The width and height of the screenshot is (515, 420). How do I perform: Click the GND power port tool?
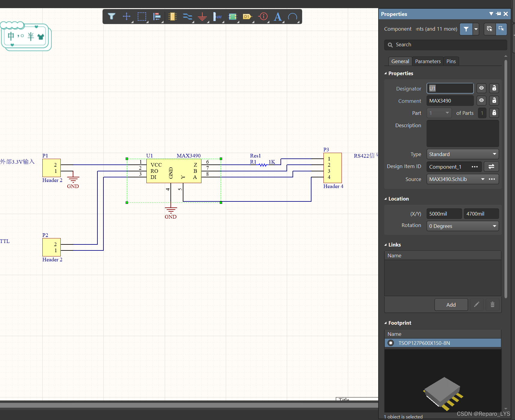202,17
